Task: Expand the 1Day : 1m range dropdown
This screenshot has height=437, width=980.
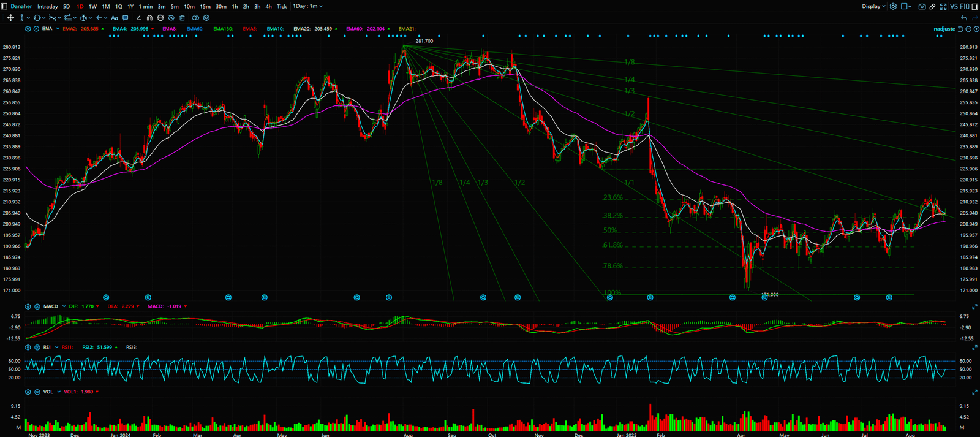Action: click(x=307, y=6)
